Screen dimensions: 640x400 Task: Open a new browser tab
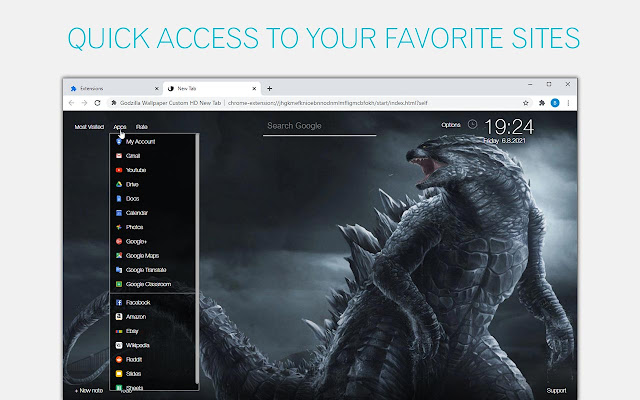[x=269, y=89]
